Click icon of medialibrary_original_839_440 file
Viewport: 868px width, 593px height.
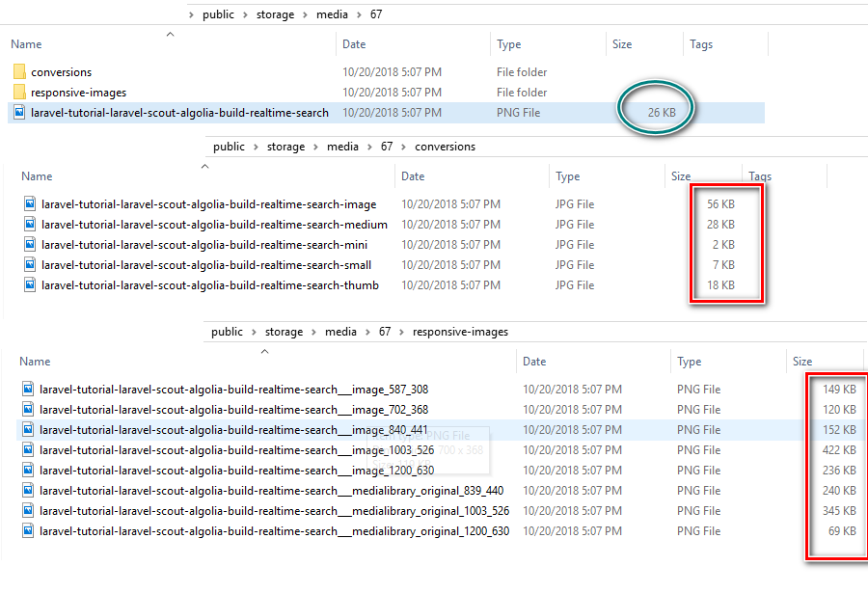point(28,491)
